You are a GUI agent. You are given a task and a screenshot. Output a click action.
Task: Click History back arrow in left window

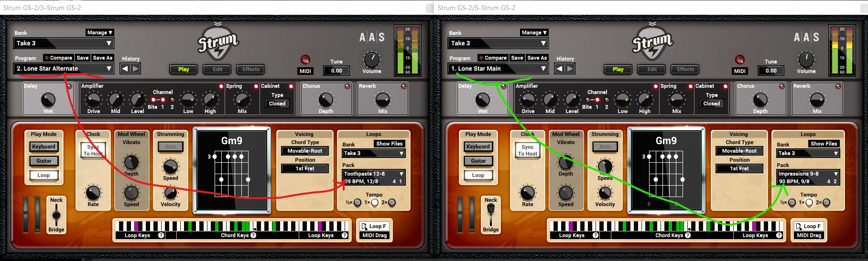(x=125, y=69)
